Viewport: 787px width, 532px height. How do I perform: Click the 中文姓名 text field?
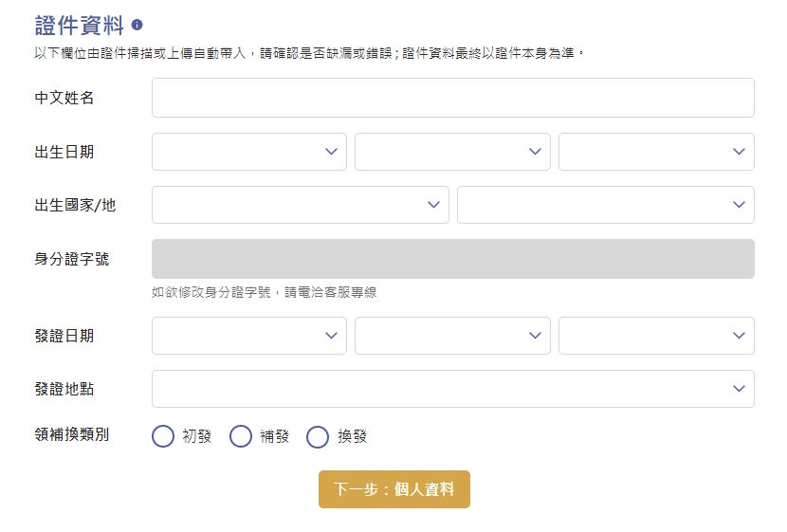point(452,98)
